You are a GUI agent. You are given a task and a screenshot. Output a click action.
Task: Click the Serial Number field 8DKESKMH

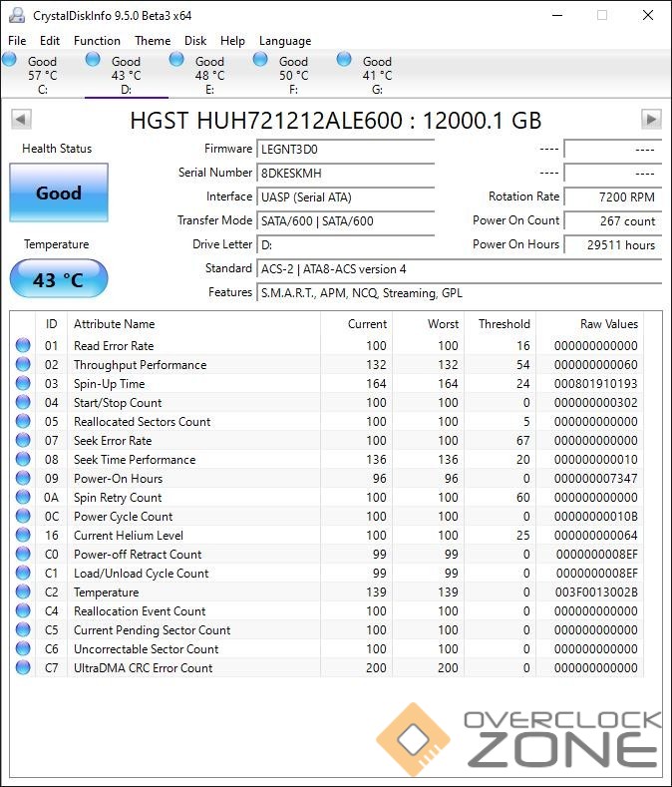pyautogui.click(x=345, y=174)
